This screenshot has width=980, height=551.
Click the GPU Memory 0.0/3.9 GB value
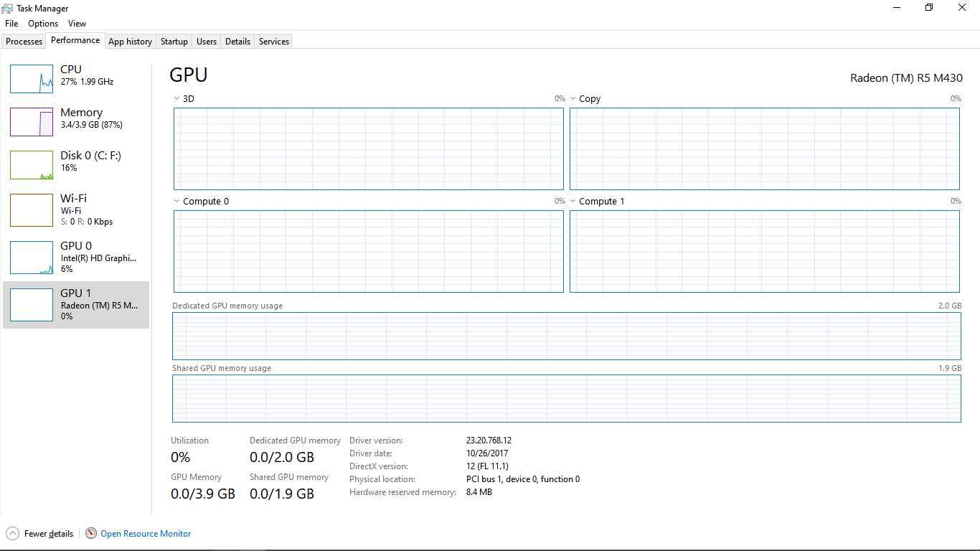tap(203, 494)
